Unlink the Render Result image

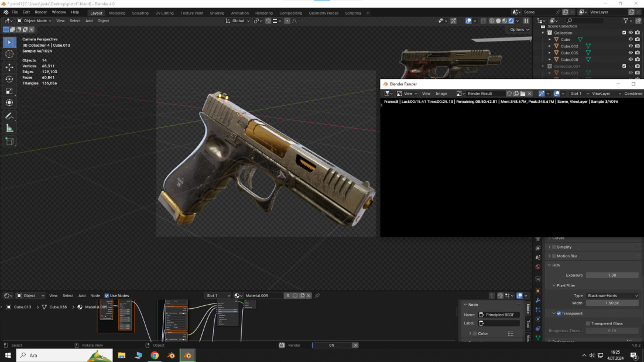tap(529, 94)
